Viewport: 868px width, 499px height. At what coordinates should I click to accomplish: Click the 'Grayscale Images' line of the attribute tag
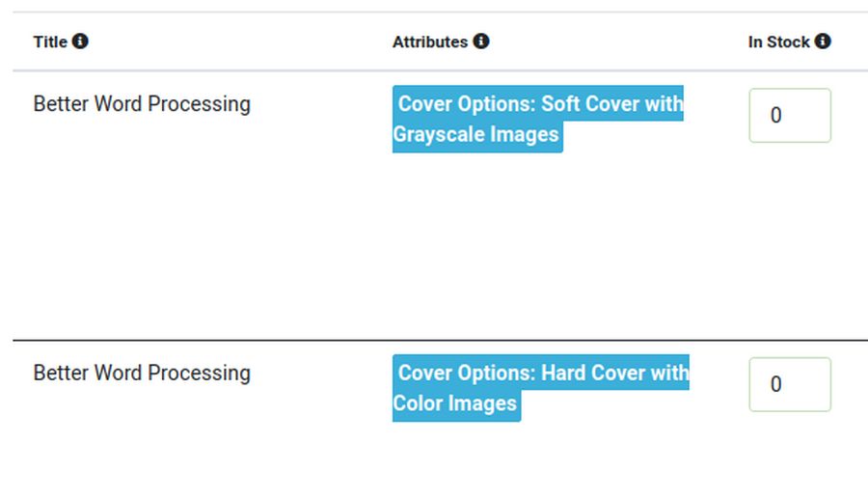(476, 134)
